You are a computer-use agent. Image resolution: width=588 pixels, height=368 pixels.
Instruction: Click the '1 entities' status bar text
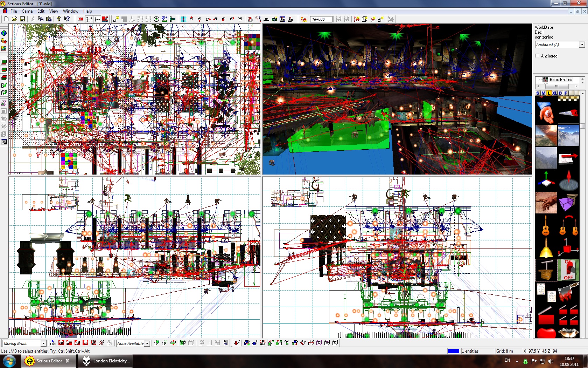tap(470, 351)
